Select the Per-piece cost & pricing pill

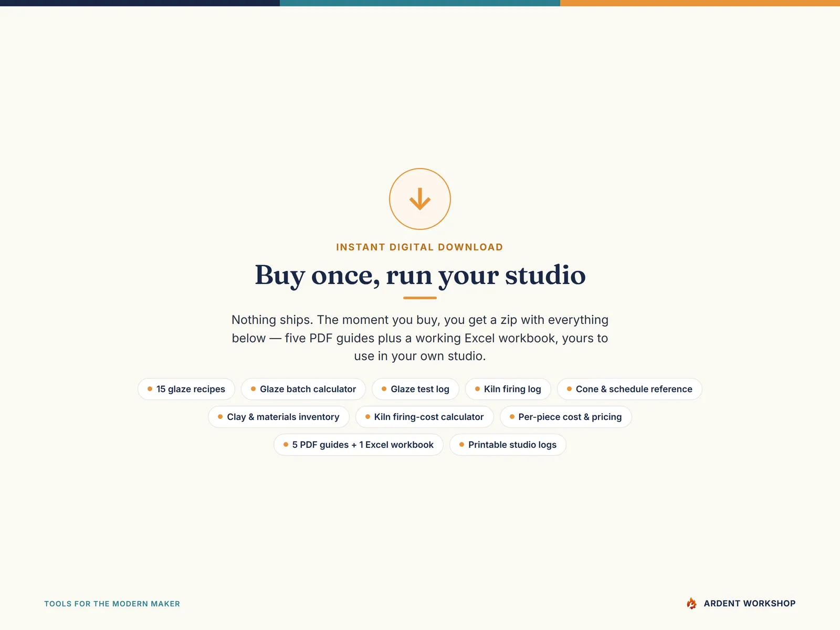click(565, 417)
